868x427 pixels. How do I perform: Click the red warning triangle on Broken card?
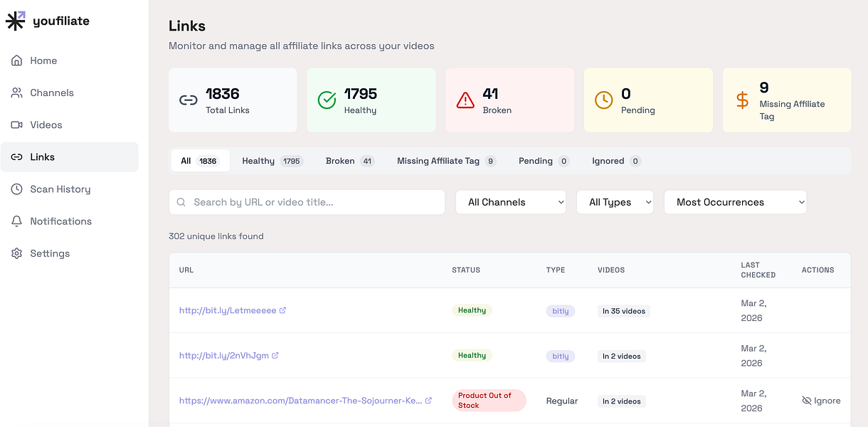[x=465, y=100]
